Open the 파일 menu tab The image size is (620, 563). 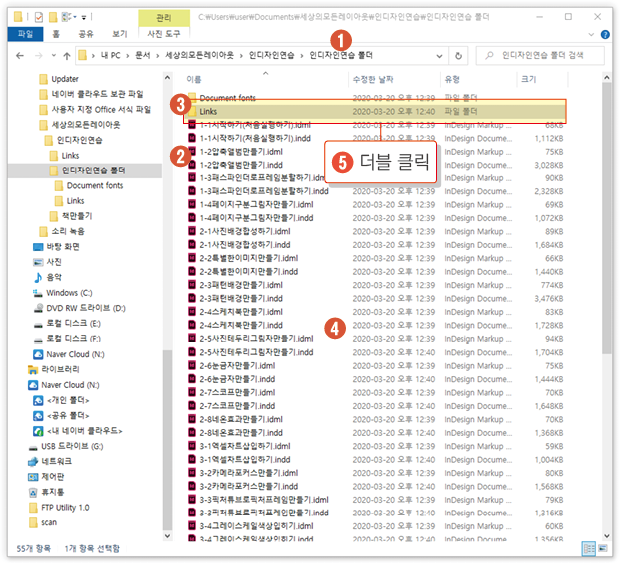[25, 34]
